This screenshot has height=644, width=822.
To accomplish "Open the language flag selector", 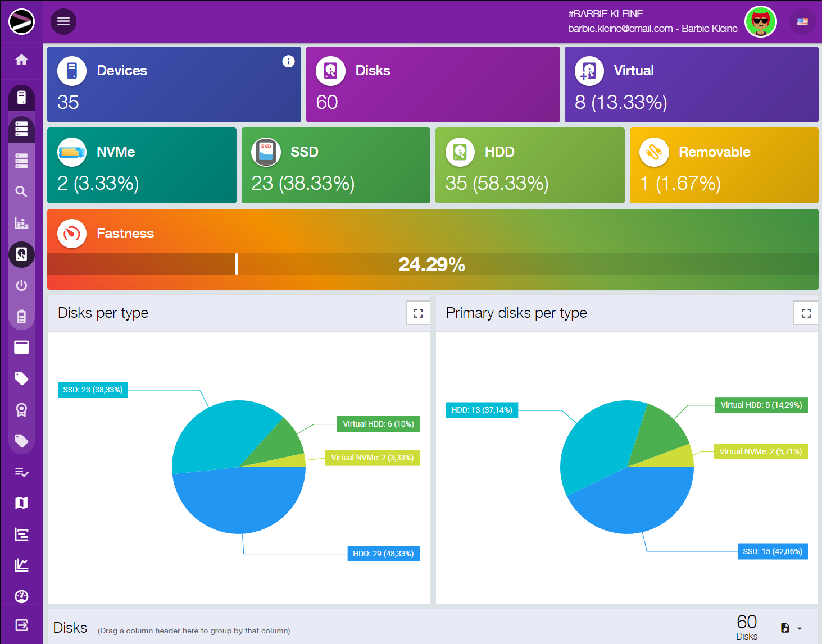I will pos(802,22).
